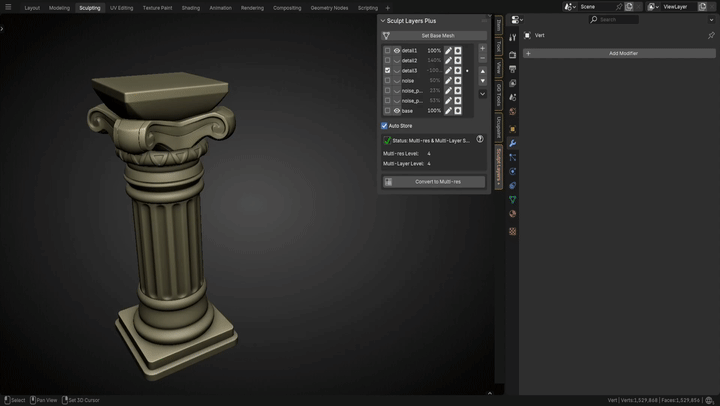Open the Scene browse dropdown
720x406 pixels.
570,7
